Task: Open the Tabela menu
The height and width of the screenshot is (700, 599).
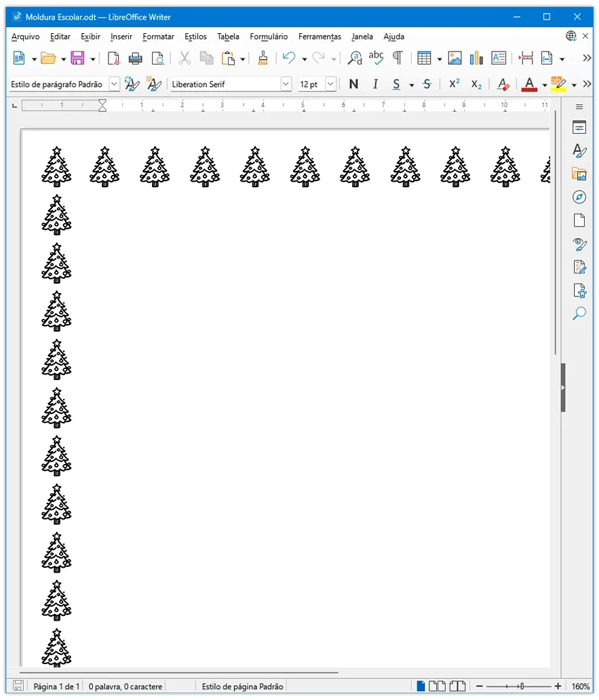Action: coord(228,37)
